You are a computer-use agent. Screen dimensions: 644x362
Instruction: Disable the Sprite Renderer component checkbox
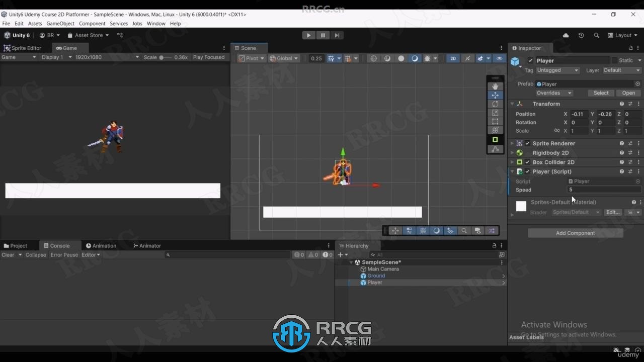point(527,143)
